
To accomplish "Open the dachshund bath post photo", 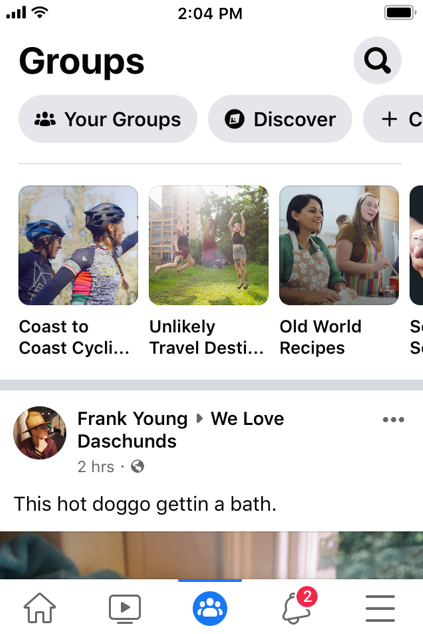I will (x=212, y=555).
